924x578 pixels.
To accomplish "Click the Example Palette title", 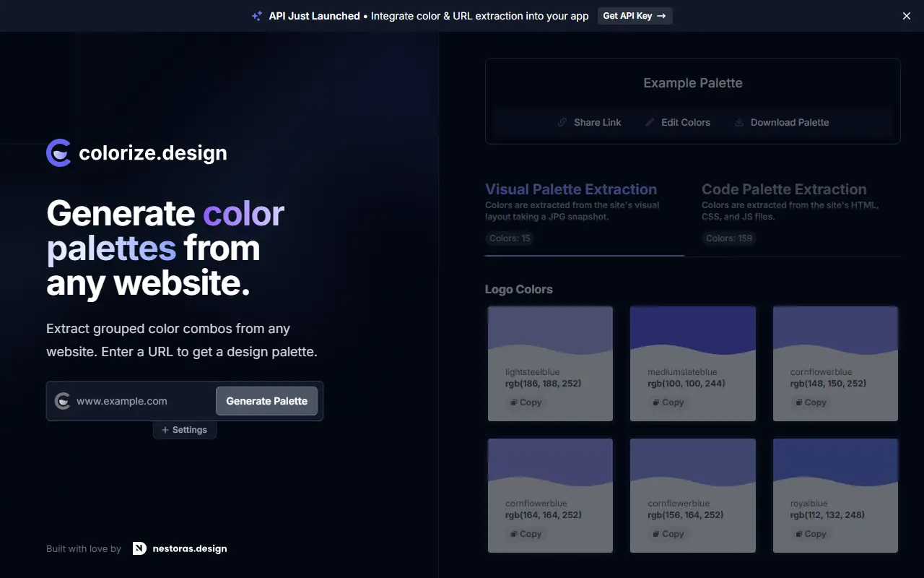I will (x=693, y=83).
